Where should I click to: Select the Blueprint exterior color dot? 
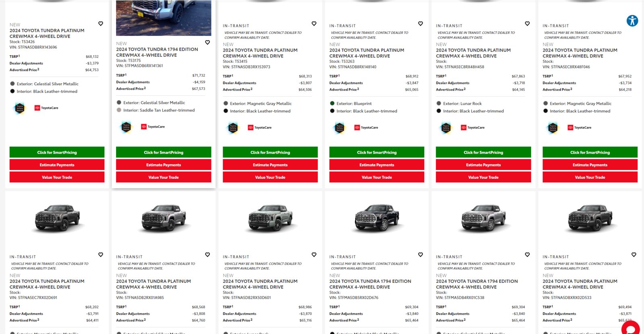[x=332, y=103]
